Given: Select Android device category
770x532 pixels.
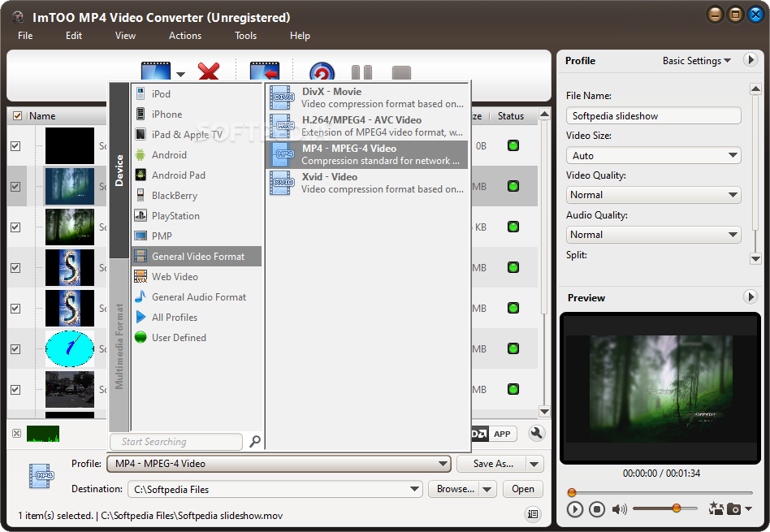Looking at the screenshot, I should 197,155.
